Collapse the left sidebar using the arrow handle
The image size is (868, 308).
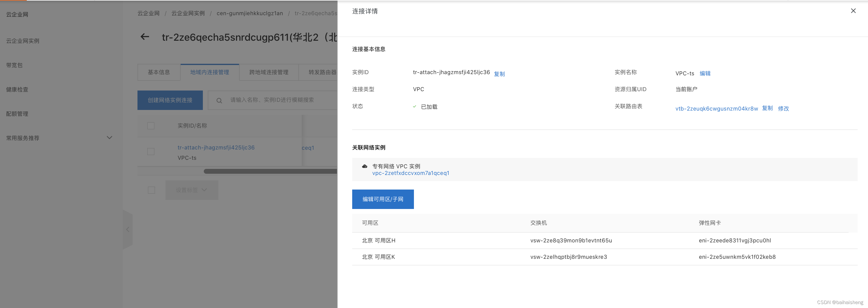[x=128, y=229]
